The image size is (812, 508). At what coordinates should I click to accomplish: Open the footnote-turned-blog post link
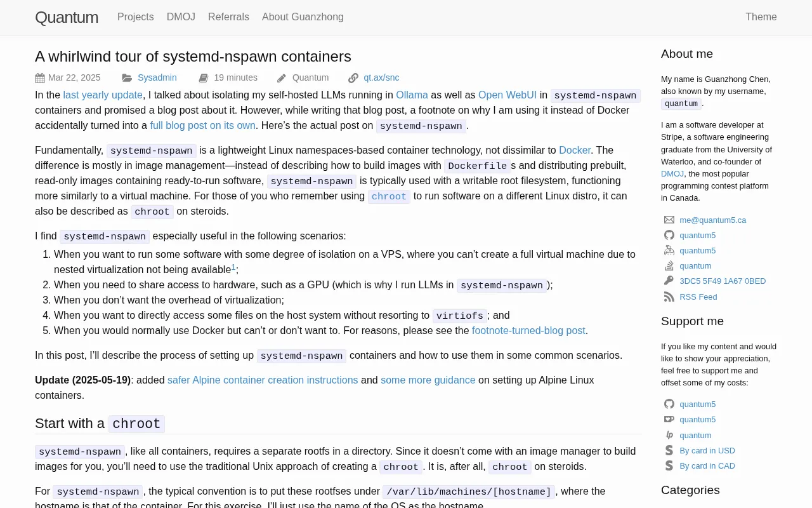(x=528, y=330)
